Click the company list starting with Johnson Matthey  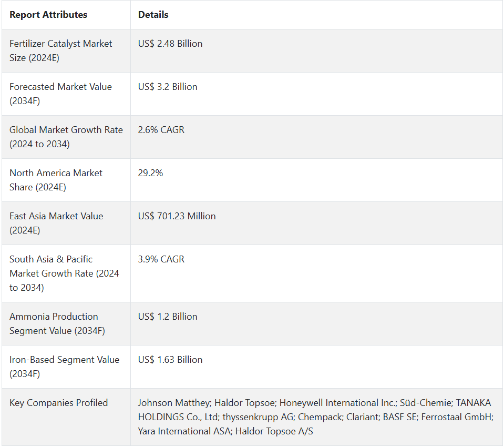coord(314,417)
